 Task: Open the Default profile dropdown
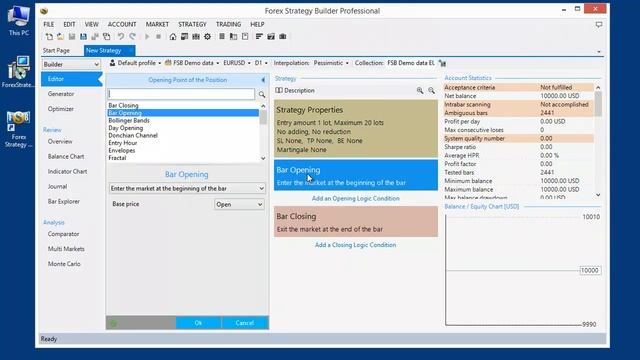point(135,63)
